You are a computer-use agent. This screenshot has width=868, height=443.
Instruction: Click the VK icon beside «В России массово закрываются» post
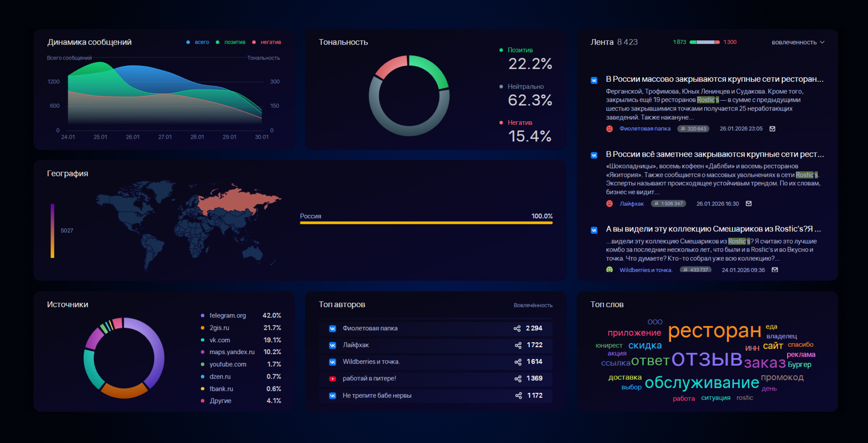click(x=594, y=80)
